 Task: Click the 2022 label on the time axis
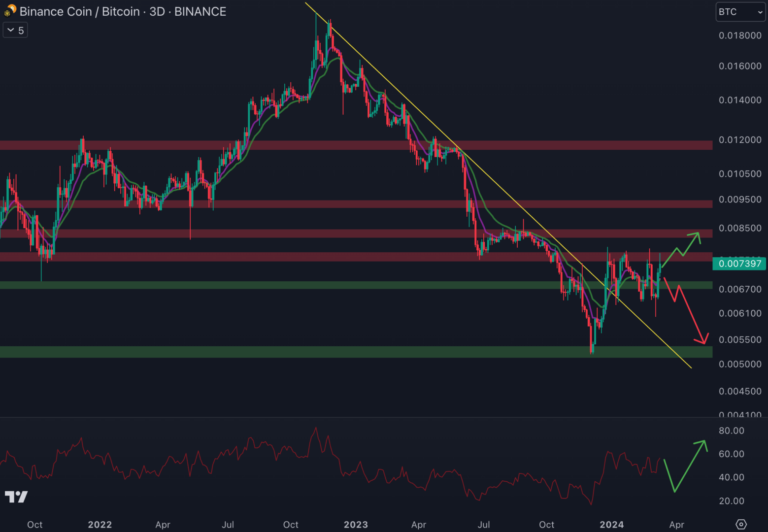tap(100, 525)
